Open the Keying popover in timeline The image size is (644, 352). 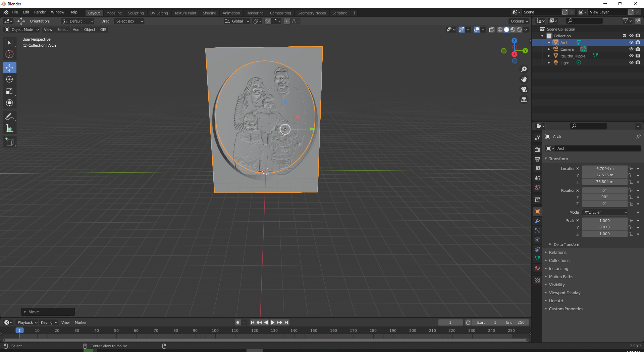[49, 322]
